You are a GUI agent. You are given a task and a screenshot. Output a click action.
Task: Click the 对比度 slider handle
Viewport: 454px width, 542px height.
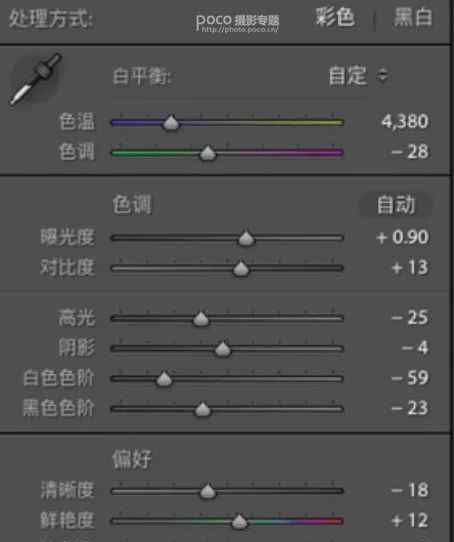pos(241,269)
